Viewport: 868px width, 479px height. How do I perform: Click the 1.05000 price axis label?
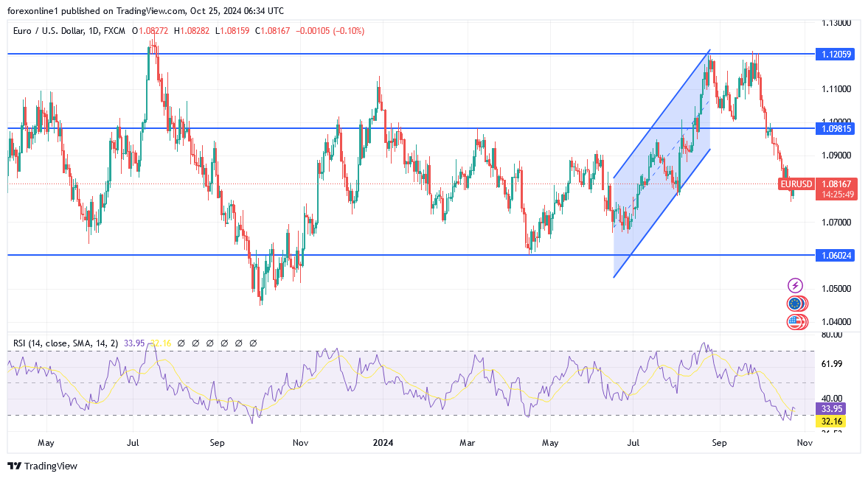(836, 289)
